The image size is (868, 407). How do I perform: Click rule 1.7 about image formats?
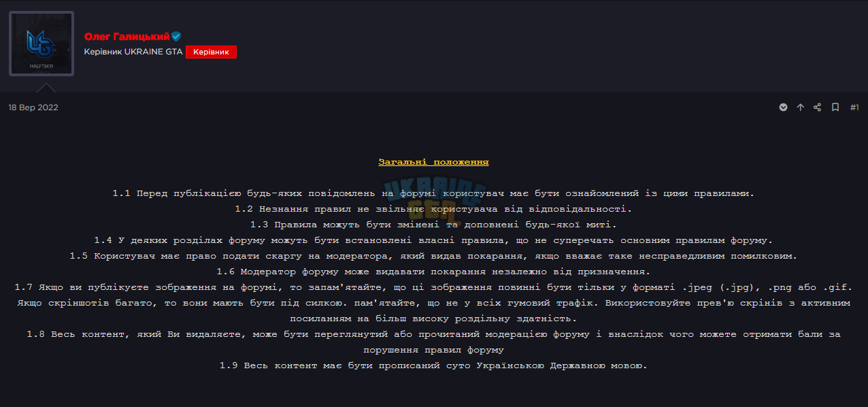pyautogui.click(x=433, y=303)
